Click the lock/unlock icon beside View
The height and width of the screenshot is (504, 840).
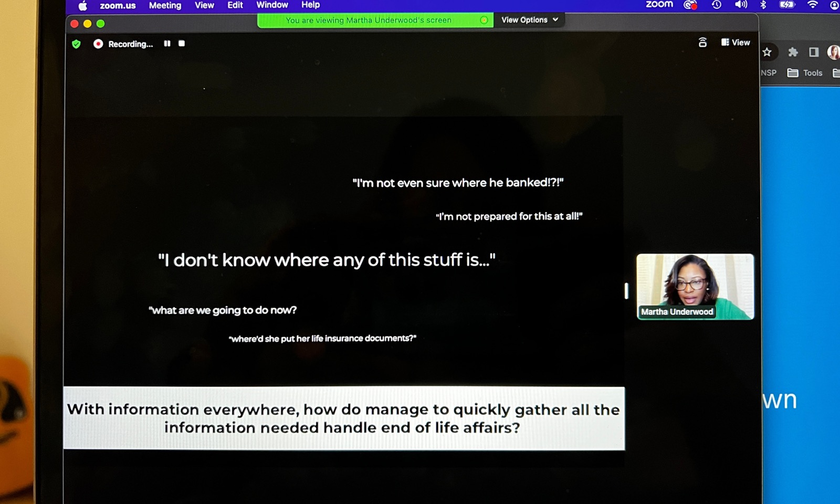pyautogui.click(x=702, y=43)
